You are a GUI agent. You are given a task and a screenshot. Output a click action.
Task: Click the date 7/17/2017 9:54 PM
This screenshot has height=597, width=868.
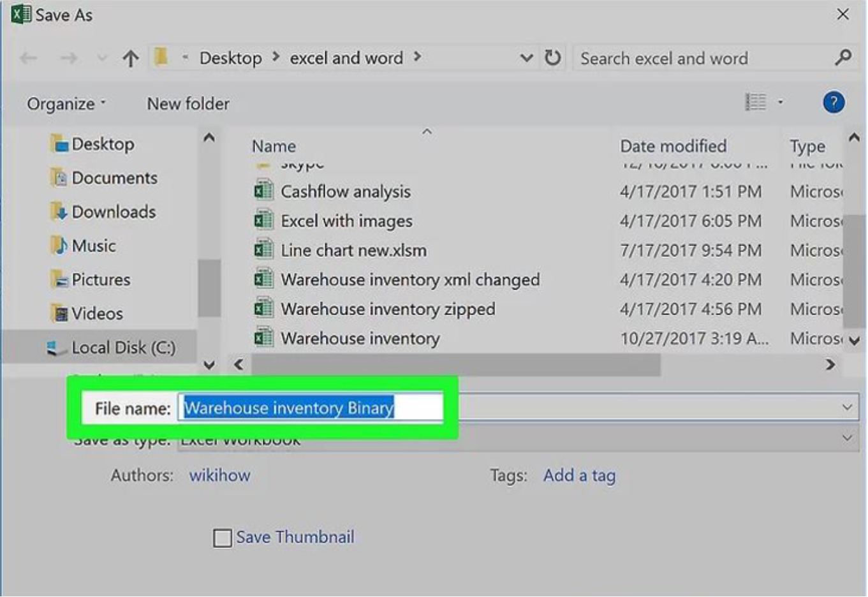coord(691,250)
